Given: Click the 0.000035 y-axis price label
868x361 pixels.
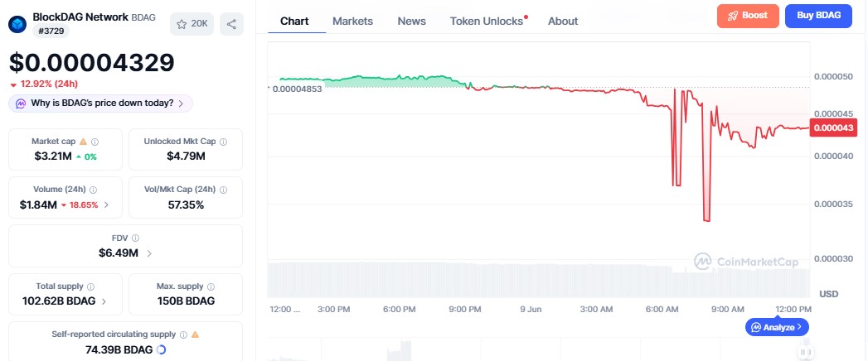Looking at the screenshot, I should tap(833, 204).
